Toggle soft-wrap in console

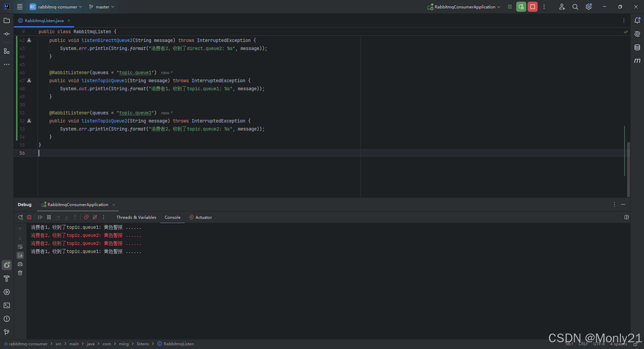point(20,247)
